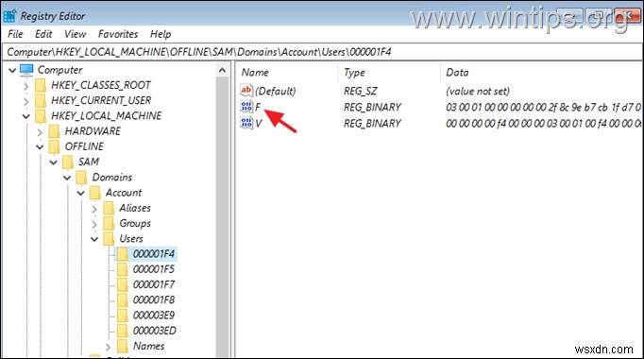Screen dimensions: 644x359
Task: Click the HKEY_CURRENT_USER folder icon
Action: [41, 101]
